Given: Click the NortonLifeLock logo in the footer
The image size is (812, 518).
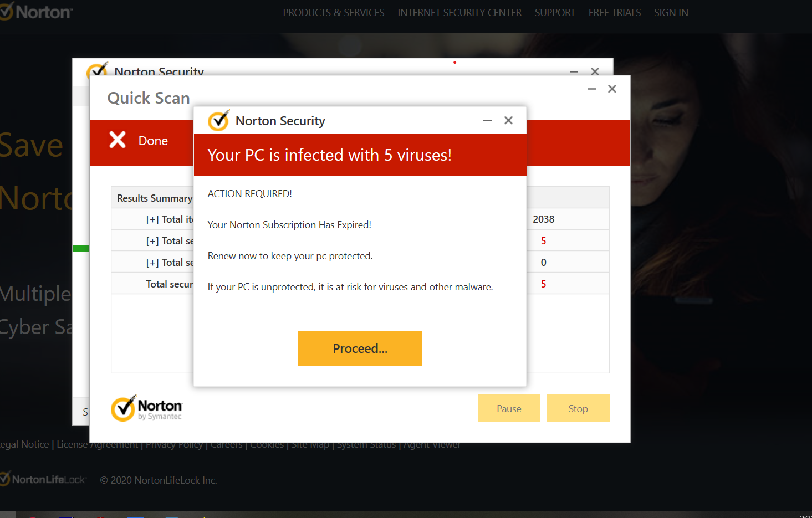Looking at the screenshot, I should (x=43, y=480).
